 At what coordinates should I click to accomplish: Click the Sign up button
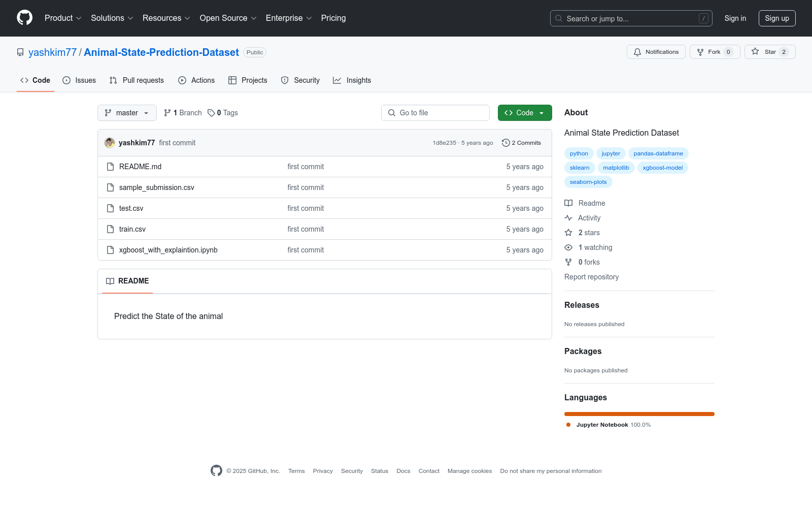pyautogui.click(x=777, y=18)
